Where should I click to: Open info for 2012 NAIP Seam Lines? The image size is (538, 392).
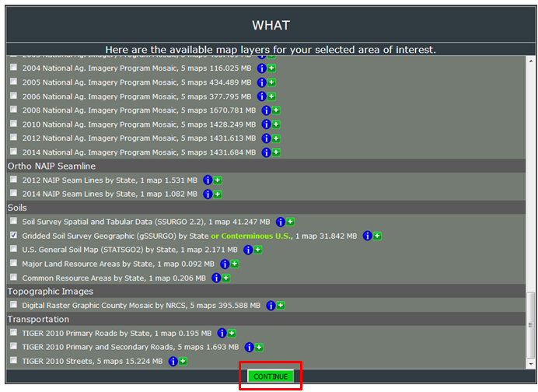tap(208, 180)
